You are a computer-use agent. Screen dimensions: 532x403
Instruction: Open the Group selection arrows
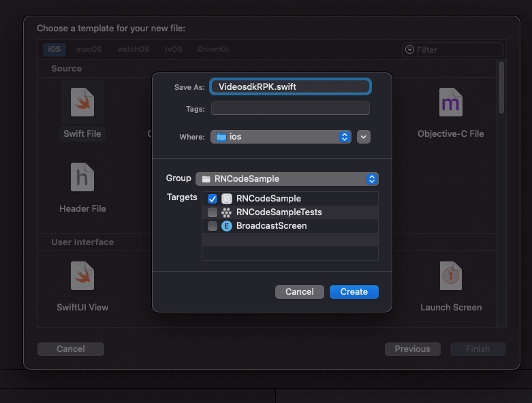pyautogui.click(x=372, y=179)
